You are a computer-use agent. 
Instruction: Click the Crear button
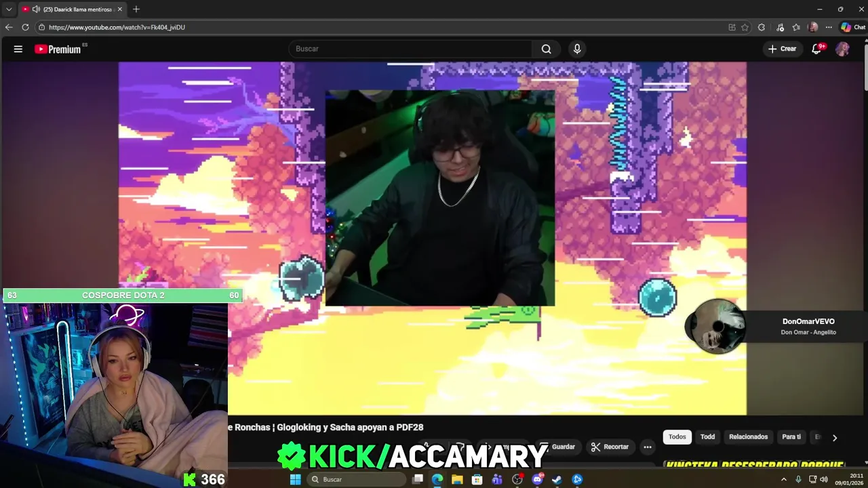(782, 49)
